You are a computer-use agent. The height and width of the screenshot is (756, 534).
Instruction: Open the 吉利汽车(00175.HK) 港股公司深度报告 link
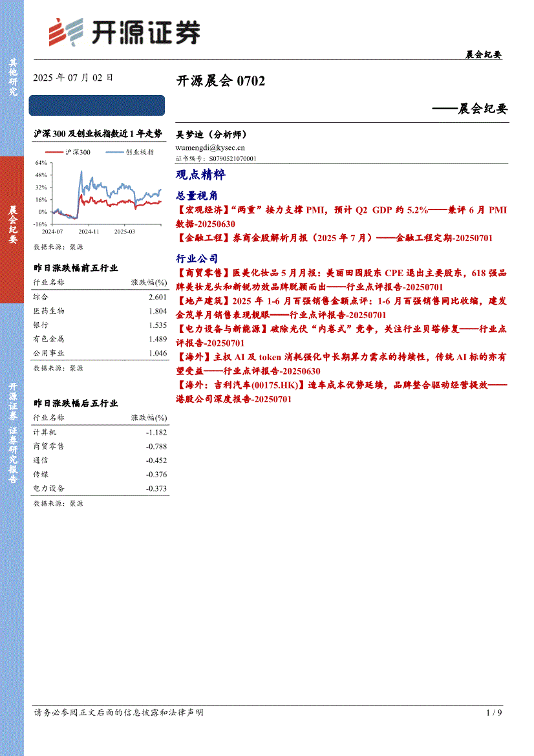pyautogui.click(x=341, y=391)
